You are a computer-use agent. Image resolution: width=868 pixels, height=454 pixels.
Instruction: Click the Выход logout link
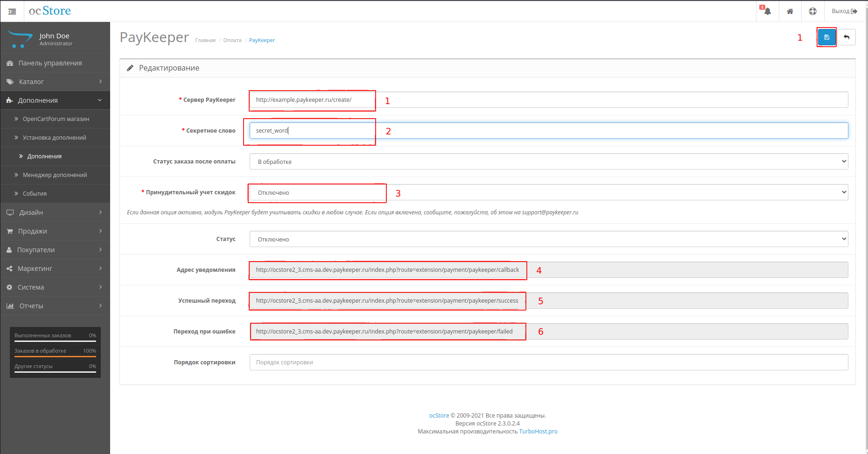pos(844,11)
